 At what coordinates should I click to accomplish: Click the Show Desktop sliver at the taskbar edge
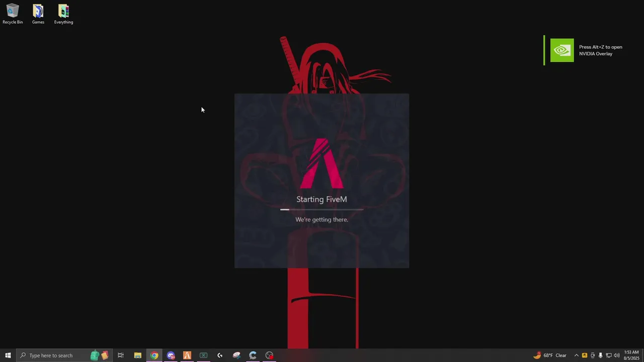[643, 355]
